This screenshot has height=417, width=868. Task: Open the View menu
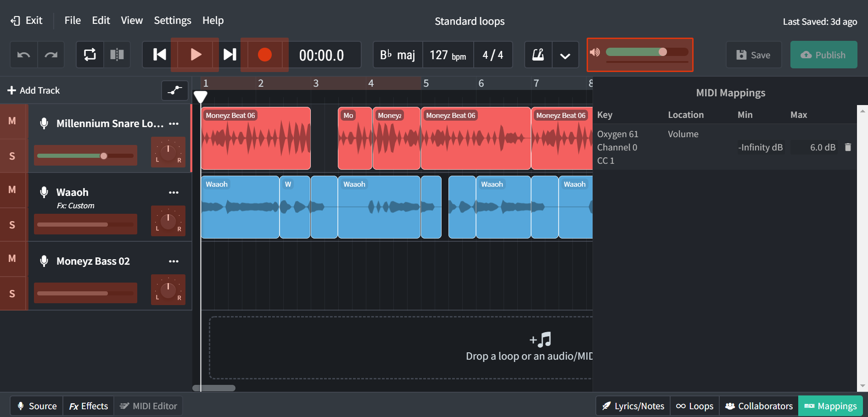tap(132, 21)
